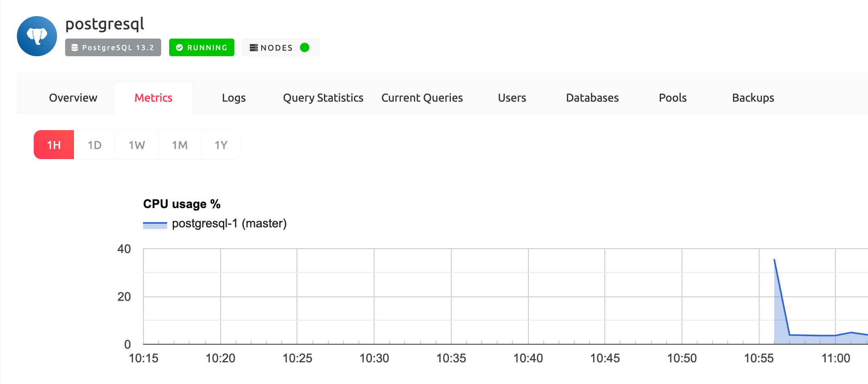Open the Databases tab

[592, 97]
